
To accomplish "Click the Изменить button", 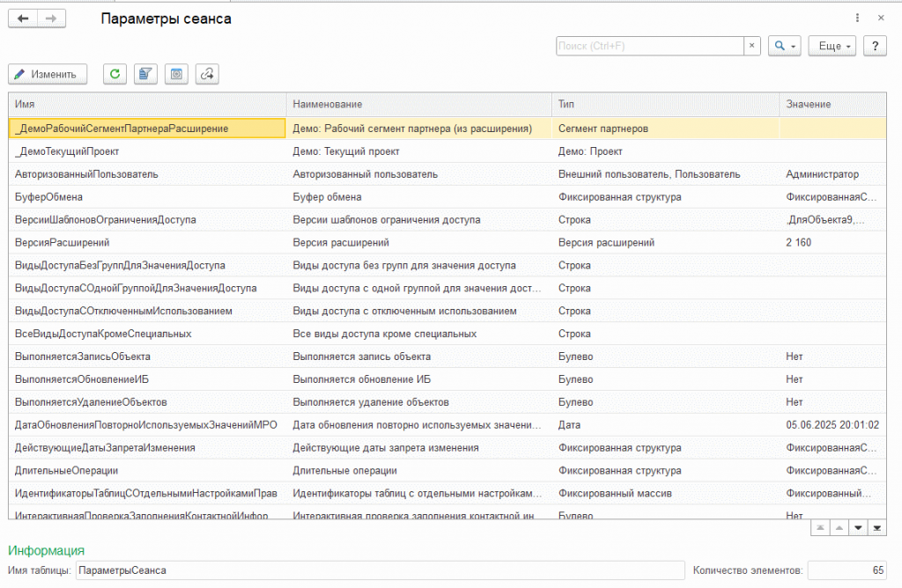I will click(48, 74).
